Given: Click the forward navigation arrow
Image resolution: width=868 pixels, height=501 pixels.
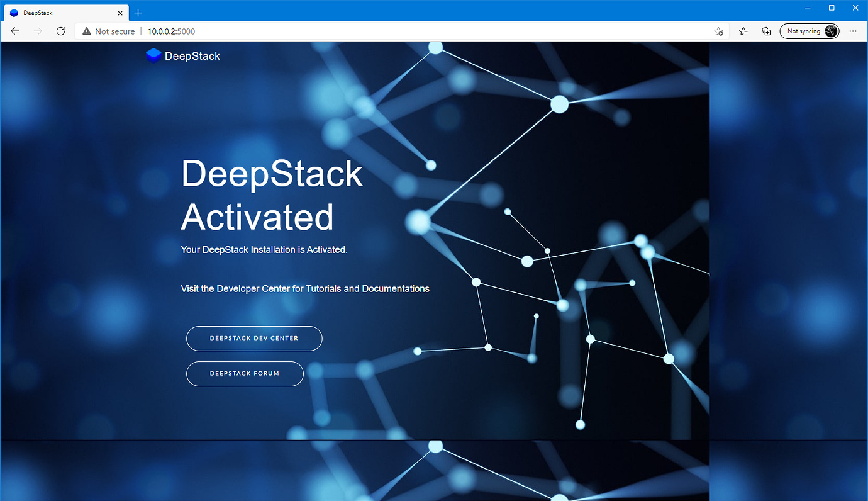Looking at the screenshot, I should click(38, 31).
